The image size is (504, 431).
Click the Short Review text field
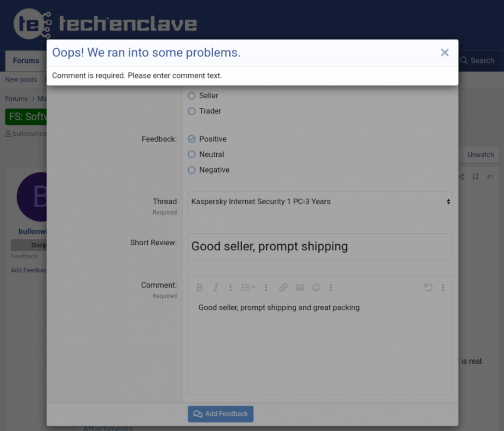click(x=320, y=246)
